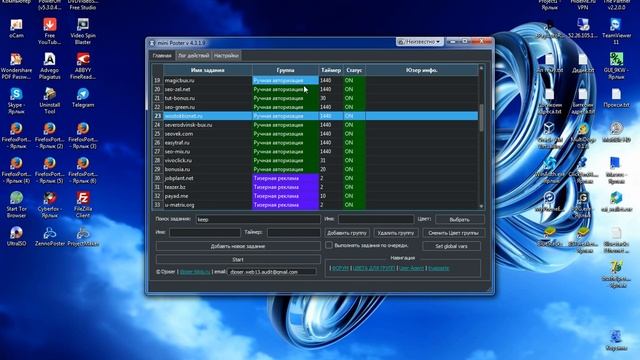Open the Прокси.txt file on the desktop

coord(616,98)
